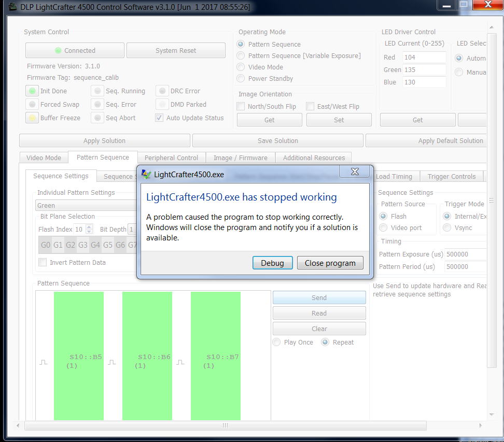The width and height of the screenshot is (504, 442).
Task: Send the pattern sequence to hardware
Action: (319, 297)
